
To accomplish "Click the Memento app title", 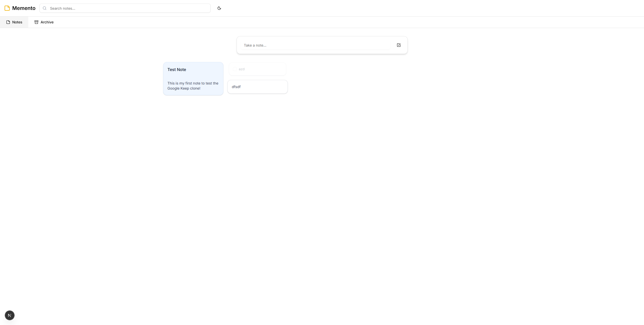I will tap(24, 8).
